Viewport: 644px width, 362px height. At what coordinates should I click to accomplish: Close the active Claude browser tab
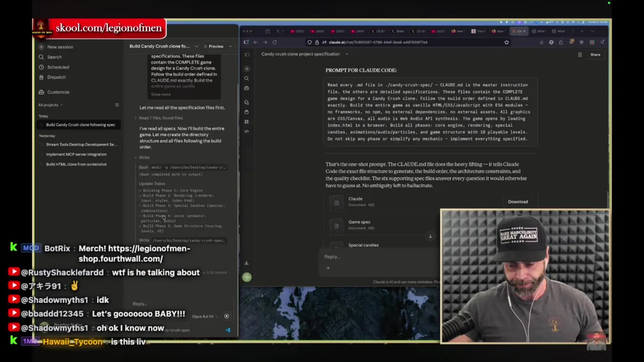(x=525, y=31)
